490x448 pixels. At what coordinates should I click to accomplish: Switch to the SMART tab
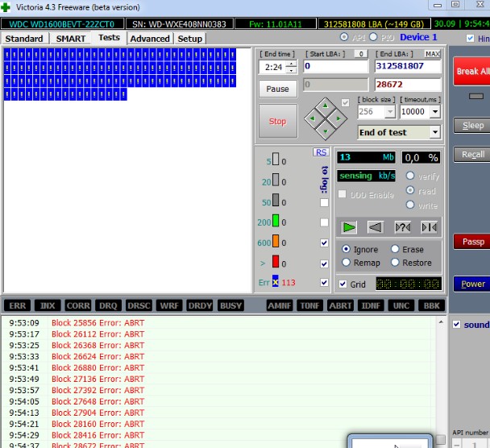(71, 39)
